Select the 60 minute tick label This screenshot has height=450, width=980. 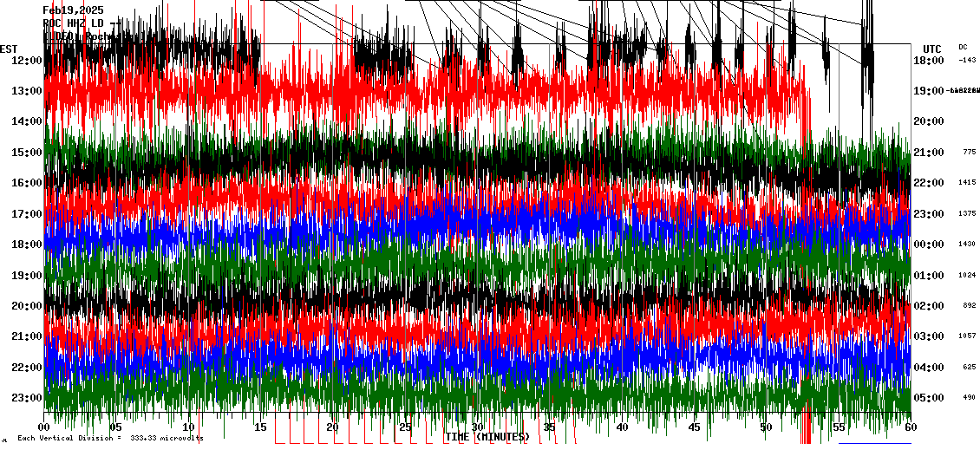[909, 427]
